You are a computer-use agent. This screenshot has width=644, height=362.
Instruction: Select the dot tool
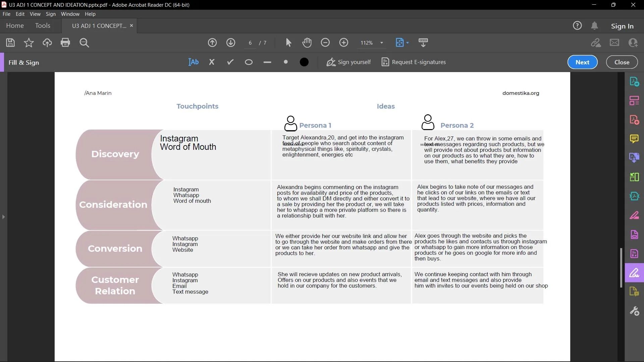click(x=286, y=62)
